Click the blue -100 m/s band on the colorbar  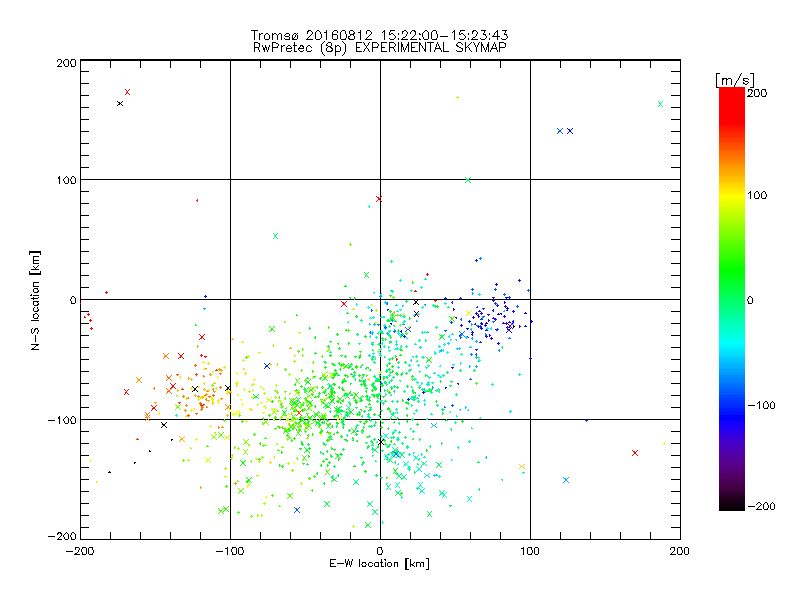(732, 405)
